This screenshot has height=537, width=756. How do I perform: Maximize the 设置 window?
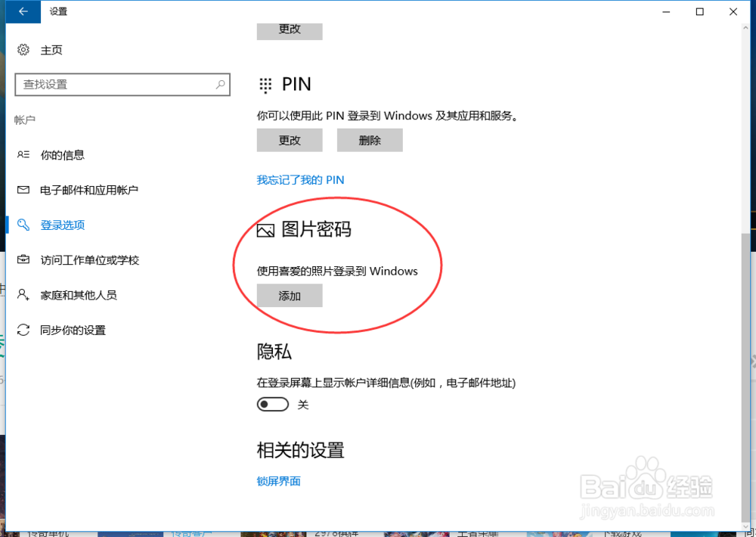pyautogui.click(x=699, y=11)
